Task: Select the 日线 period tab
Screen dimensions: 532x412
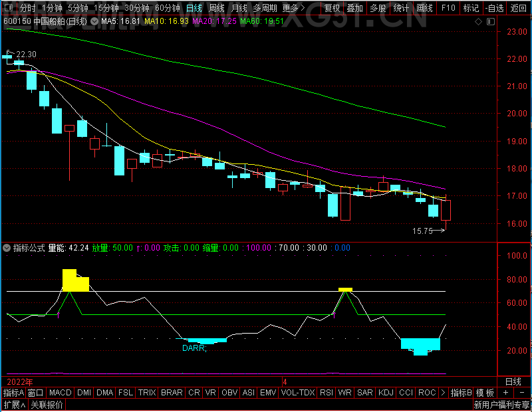Action: pyautogui.click(x=194, y=8)
